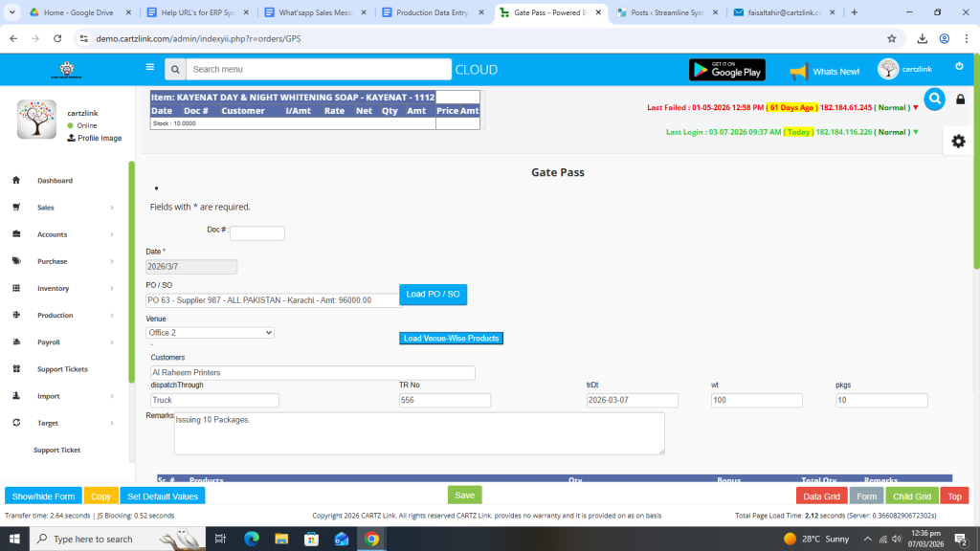This screenshot has height=551, width=980.
Task: Click the hamburger menu toggle icon
Action: [149, 67]
